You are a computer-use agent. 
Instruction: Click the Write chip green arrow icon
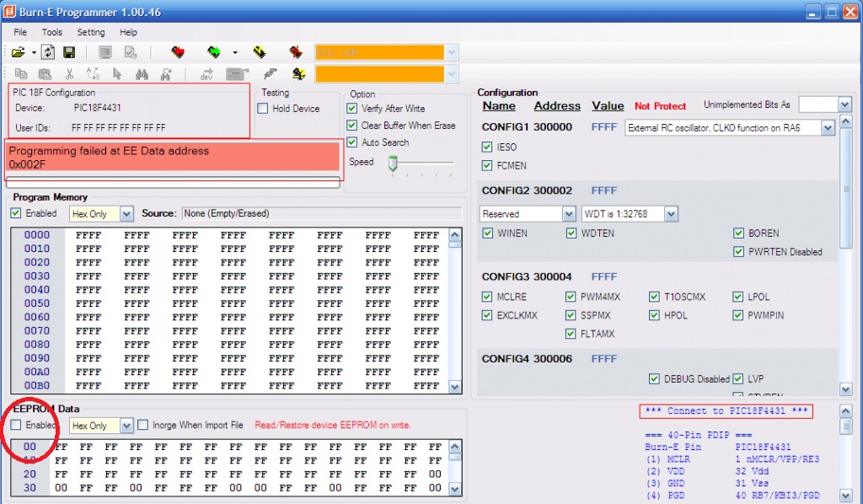(214, 52)
